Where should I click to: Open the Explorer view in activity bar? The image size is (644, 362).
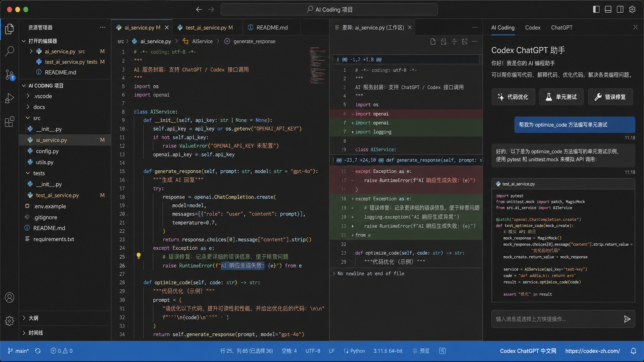click(x=10, y=29)
